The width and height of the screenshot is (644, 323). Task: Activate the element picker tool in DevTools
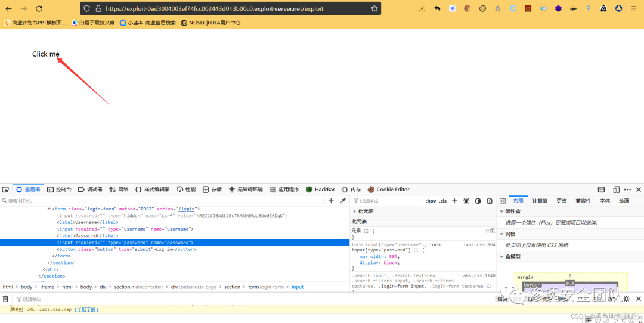click(5, 190)
